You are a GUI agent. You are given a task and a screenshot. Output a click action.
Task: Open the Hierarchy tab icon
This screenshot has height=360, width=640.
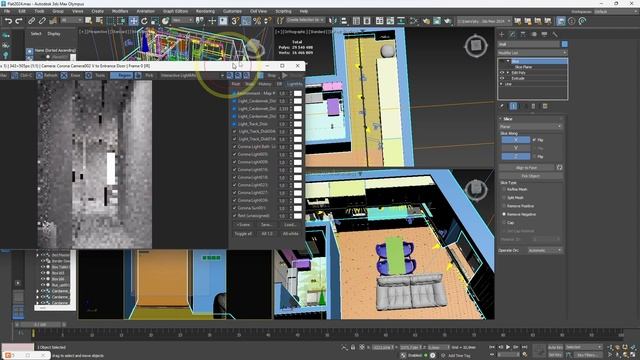(x=523, y=35)
